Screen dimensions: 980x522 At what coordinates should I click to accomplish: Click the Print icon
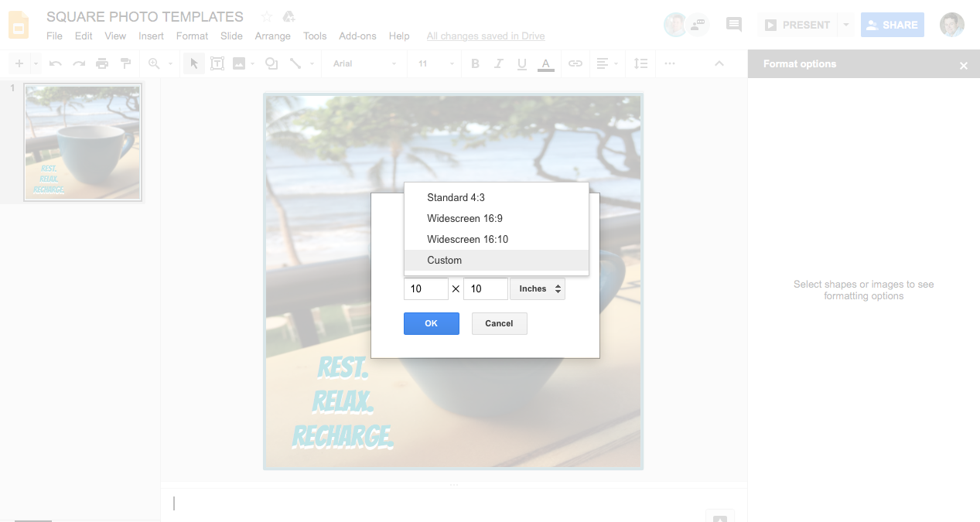[x=102, y=63]
